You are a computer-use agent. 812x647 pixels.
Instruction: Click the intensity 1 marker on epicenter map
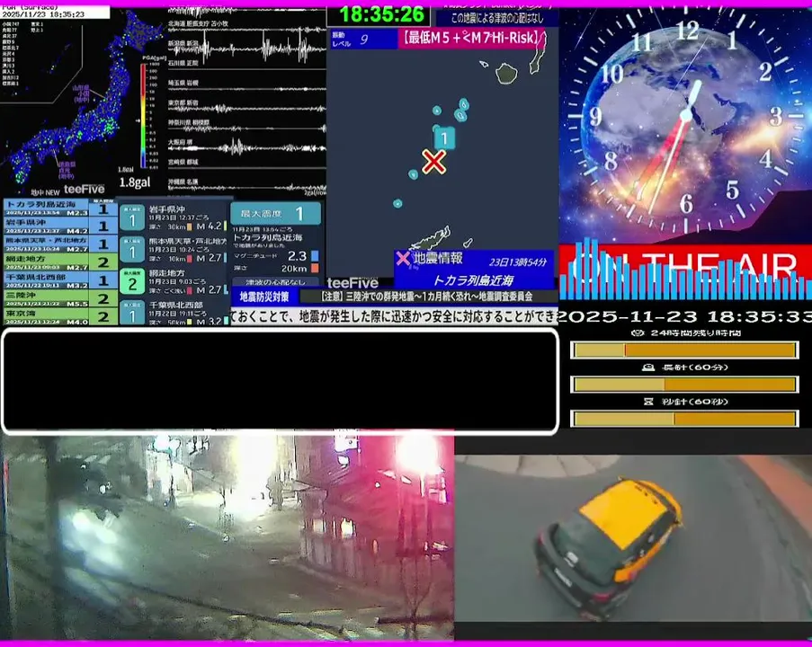point(444,138)
